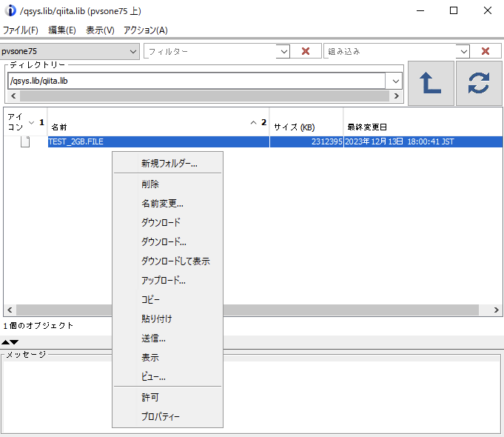Click the application icon in the title bar
Screen dimensions: 504x437
tap(10, 10)
